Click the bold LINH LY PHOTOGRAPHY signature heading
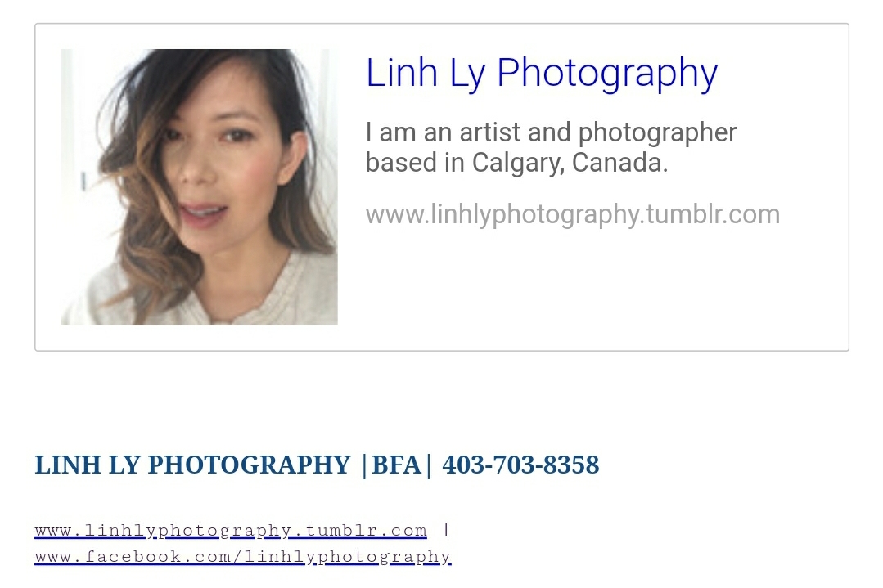This screenshot has width=883, height=588. tap(192, 465)
